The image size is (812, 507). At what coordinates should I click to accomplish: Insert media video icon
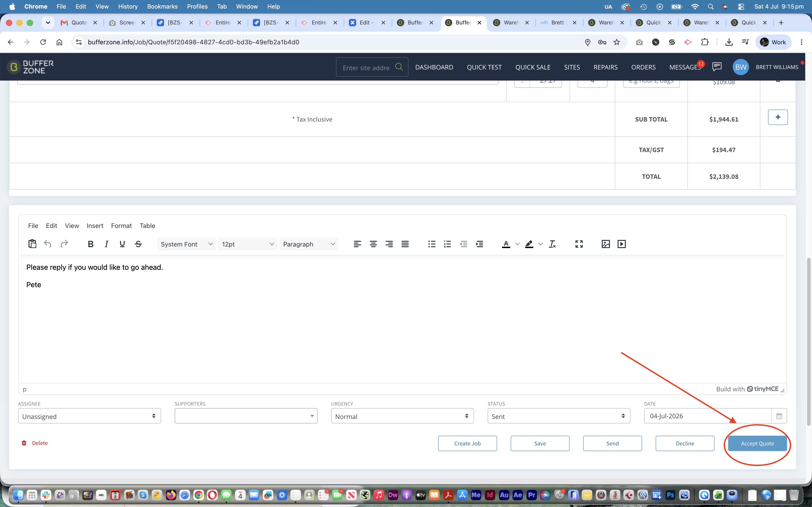[x=621, y=244]
